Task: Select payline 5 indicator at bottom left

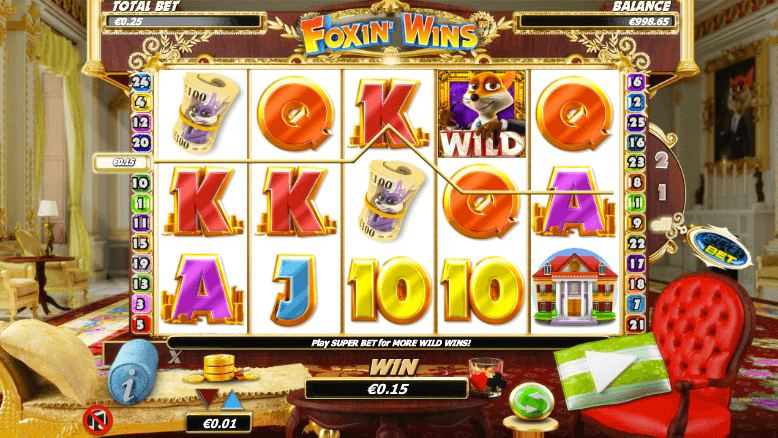Action: (x=140, y=324)
